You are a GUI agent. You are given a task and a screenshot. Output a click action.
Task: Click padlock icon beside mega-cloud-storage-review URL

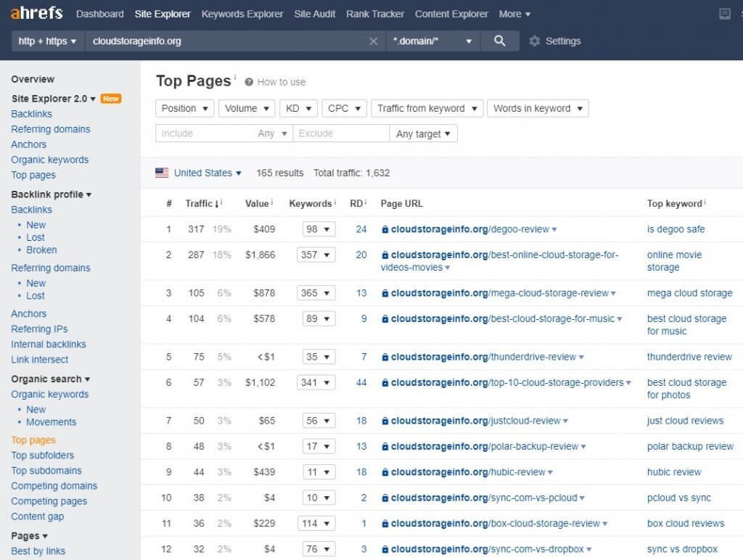click(x=385, y=293)
